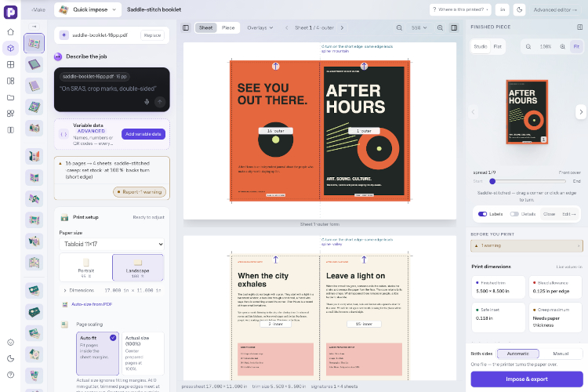Go to the previous sheet
Screen dimensions: 588x392
pos(286,27)
